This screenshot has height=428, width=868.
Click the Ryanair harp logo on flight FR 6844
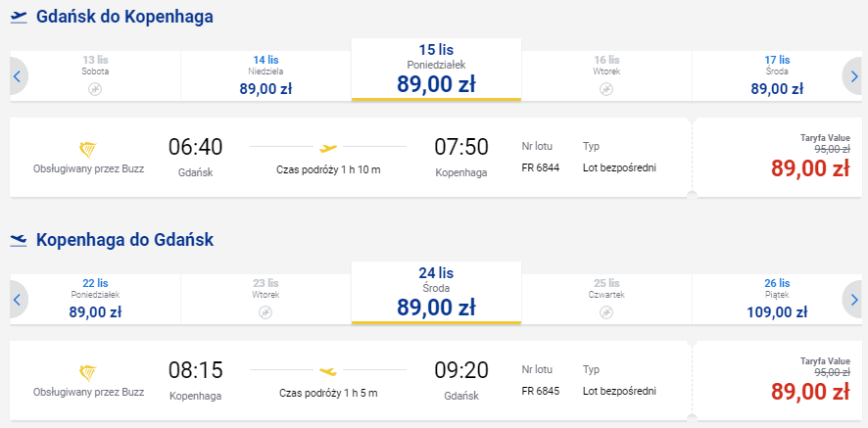pyautogui.click(x=88, y=150)
